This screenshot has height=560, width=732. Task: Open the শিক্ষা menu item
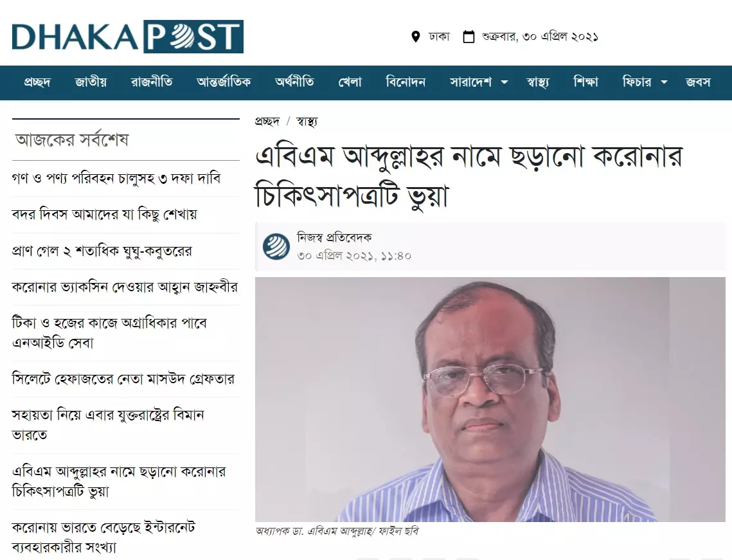coord(586,82)
